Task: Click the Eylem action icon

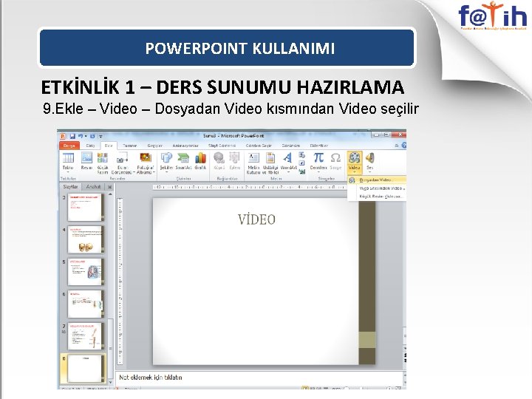Action: [x=234, y=158]
